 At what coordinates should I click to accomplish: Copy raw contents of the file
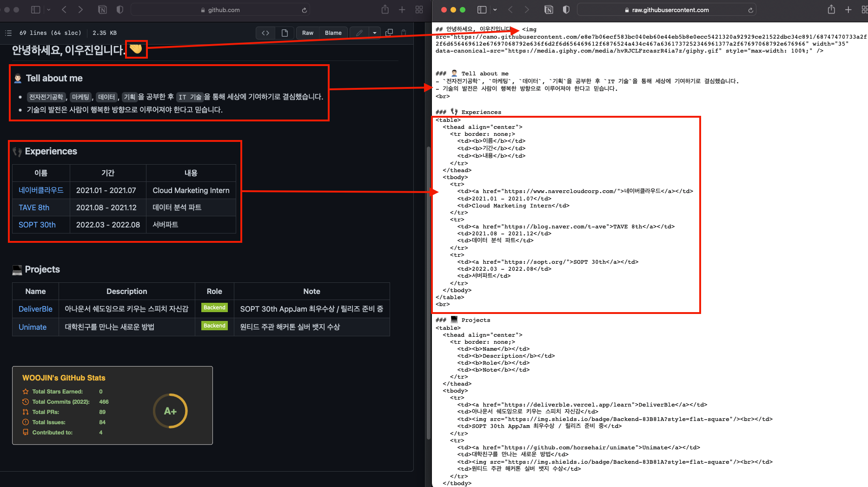point(390,33)
